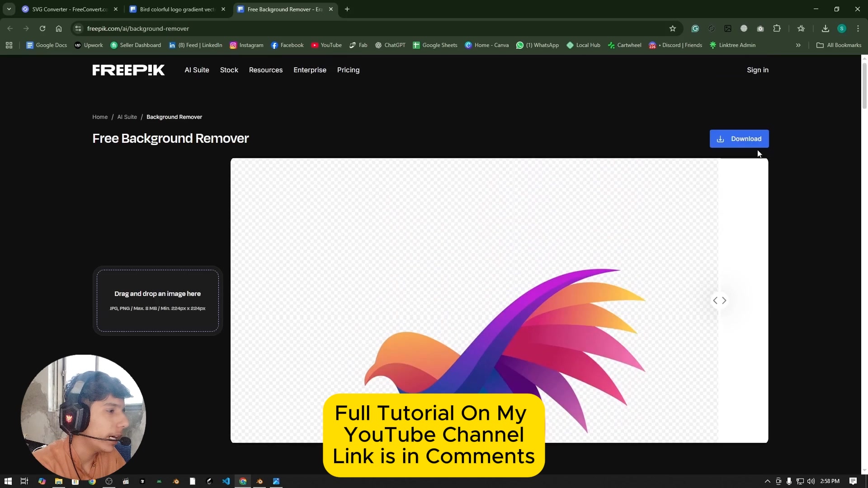Click the Freepik logo

tap(128, 70)
